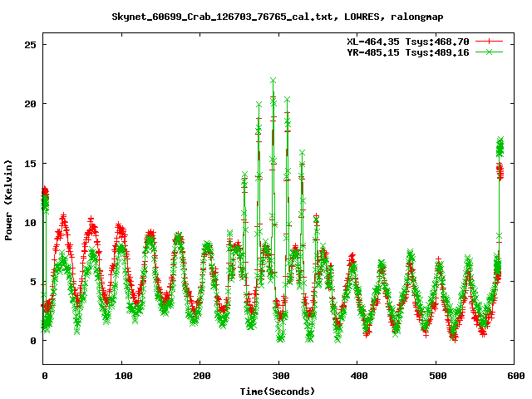Click the y-axis tick label 0

(x=33, y=341)
